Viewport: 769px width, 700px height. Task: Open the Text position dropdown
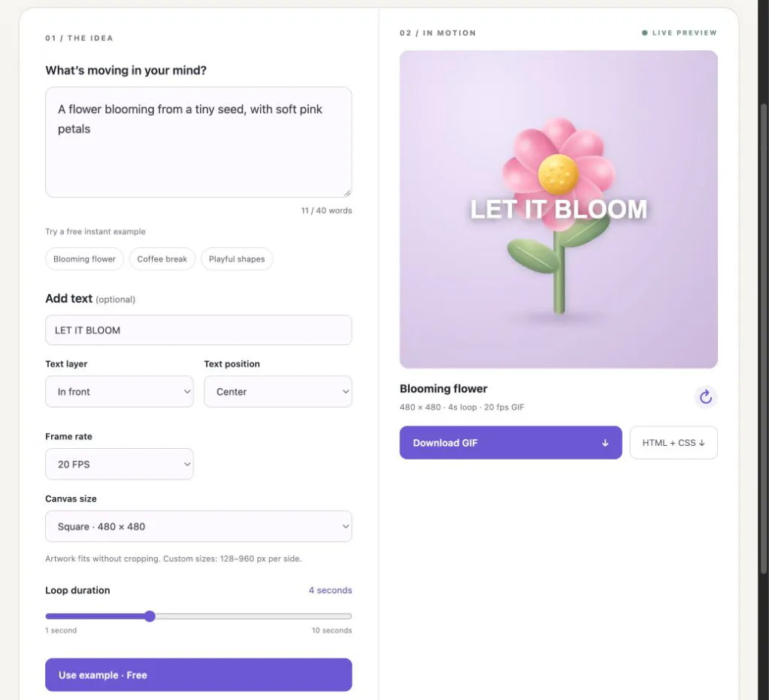278,392
